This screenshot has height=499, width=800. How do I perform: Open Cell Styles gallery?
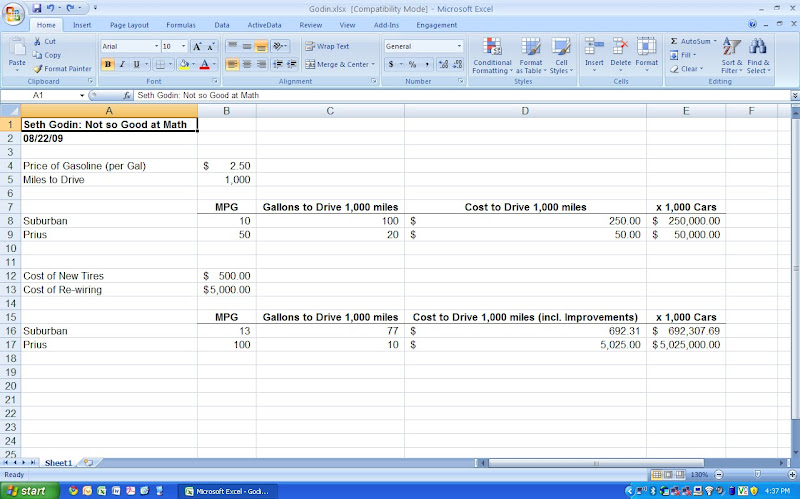[x=561, y=56]
